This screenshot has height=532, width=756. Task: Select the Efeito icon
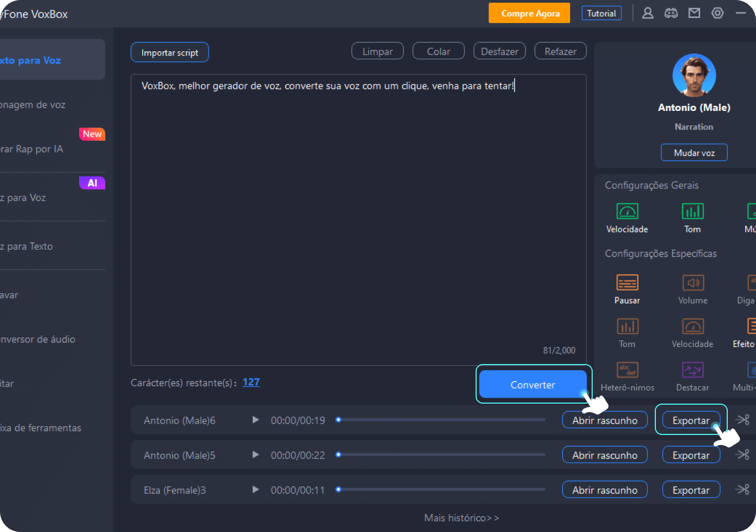(x=751, y=326)
